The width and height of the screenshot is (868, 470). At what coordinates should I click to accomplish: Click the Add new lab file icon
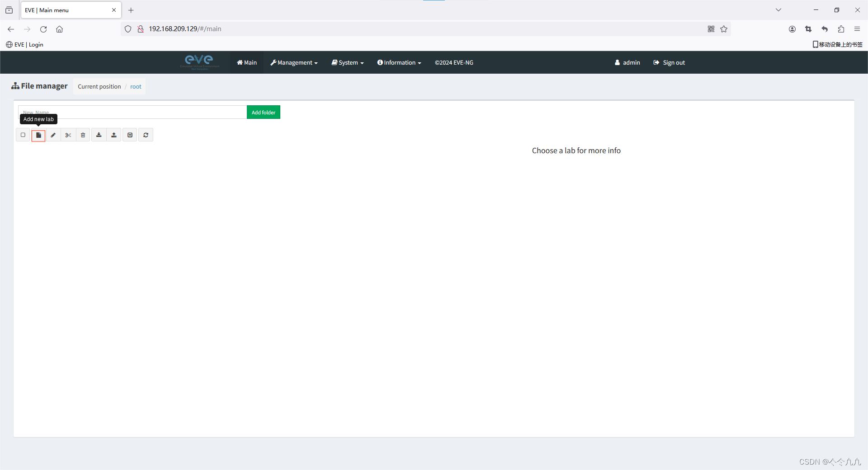point(38,135)
